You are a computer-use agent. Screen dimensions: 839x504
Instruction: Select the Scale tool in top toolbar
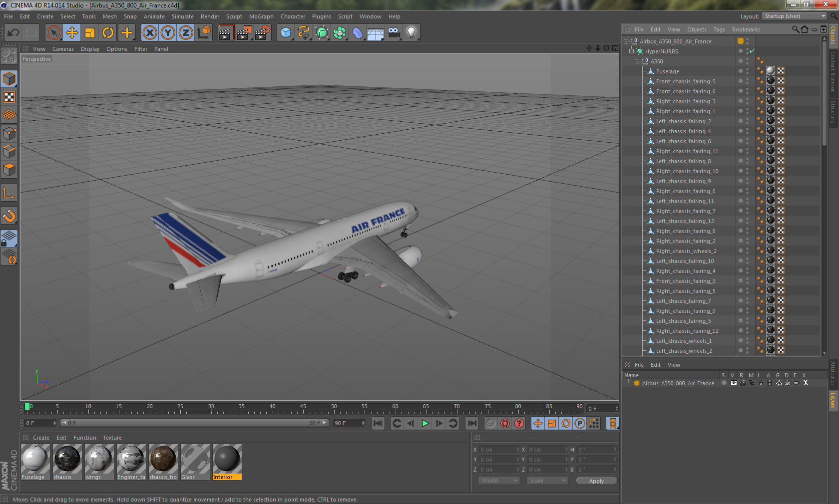pyautogui.click(x=90, y=33)
